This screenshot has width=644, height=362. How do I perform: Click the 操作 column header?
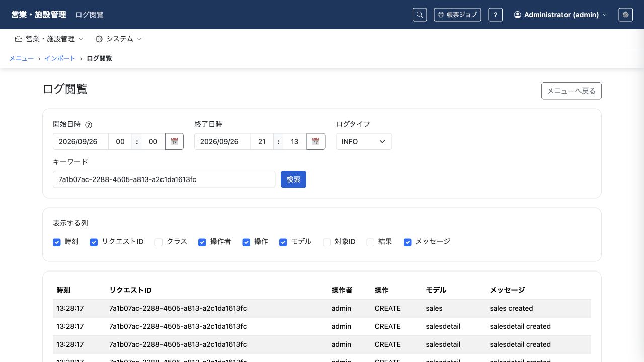(382, 290)
